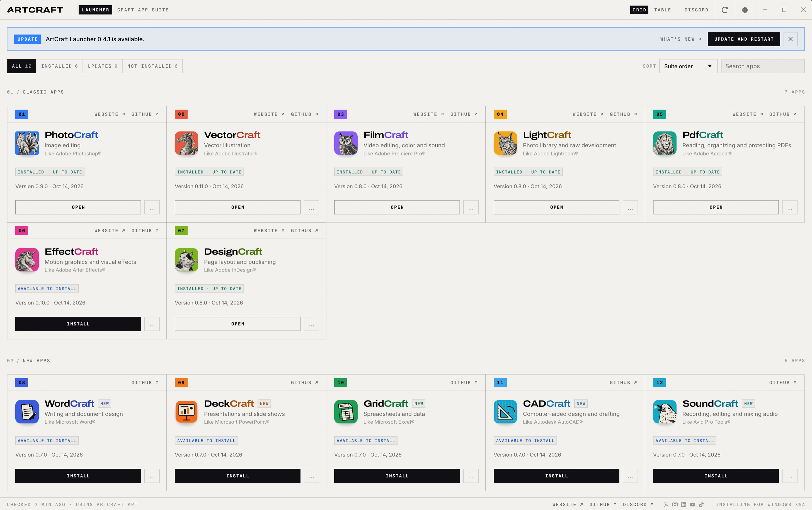Image resolution: width=812 pixels, height=510 pixels.
Task: Open SoundCraft's more options menu
Action: 790,476
